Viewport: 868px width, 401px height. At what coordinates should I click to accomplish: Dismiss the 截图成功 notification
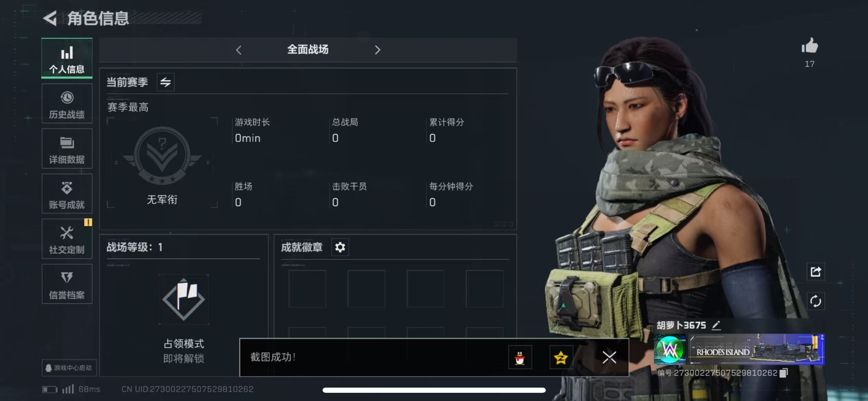tap(609, 357)
